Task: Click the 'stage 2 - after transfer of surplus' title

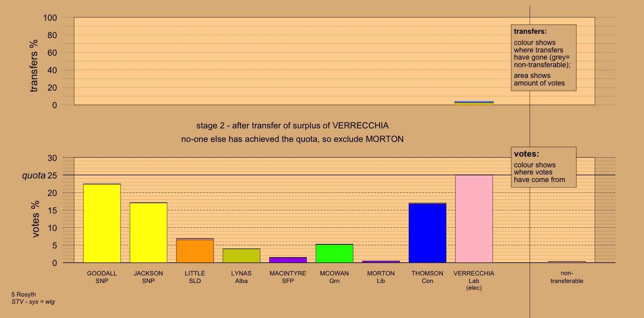Action: [x=292, y=126]
